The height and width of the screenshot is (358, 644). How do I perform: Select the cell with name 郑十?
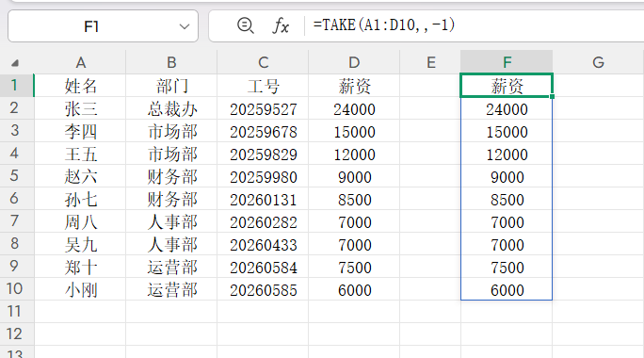coord(81,268)
